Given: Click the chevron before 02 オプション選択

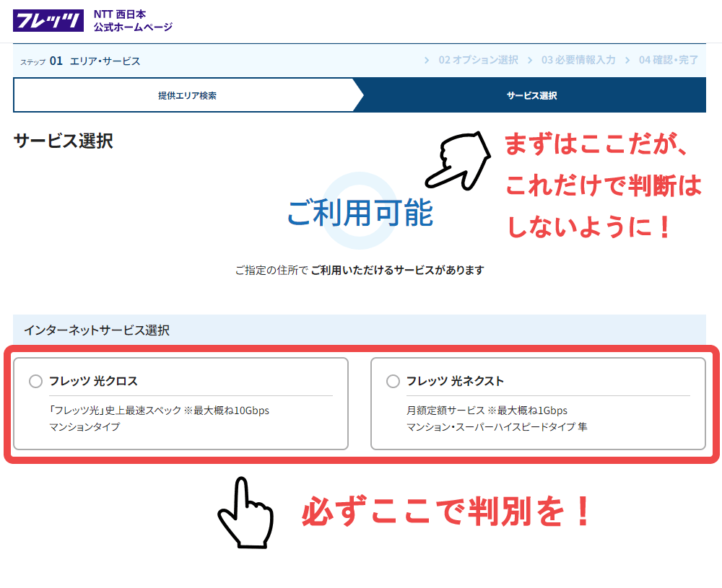Looking at the screenshot, I should coord(427,61).
